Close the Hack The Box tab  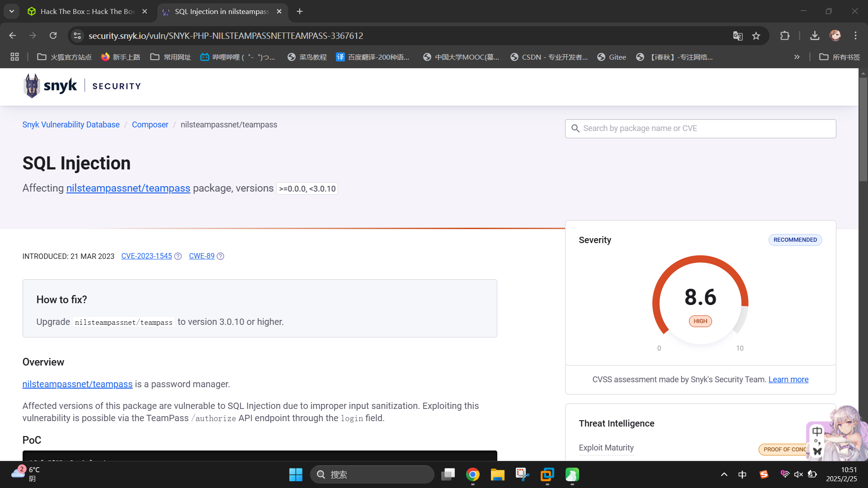pyautogui.click(x=145, y=11)
